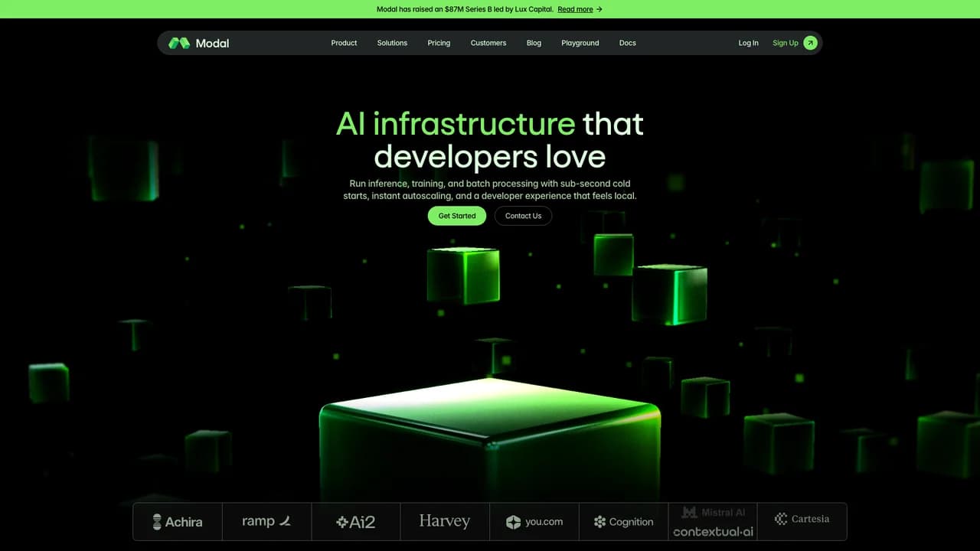Open the Solutions menu
Screen dimensions: 980x551
392,43
